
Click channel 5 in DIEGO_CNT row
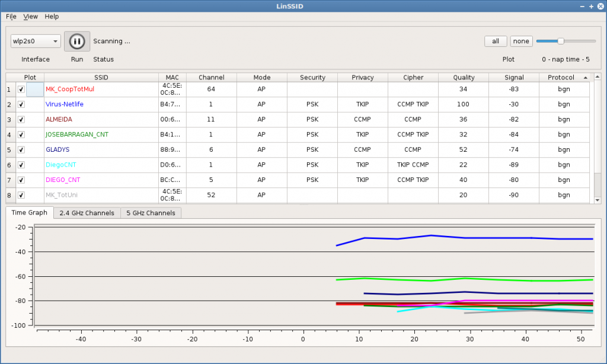pyautogui.click(x=211, y=180)
